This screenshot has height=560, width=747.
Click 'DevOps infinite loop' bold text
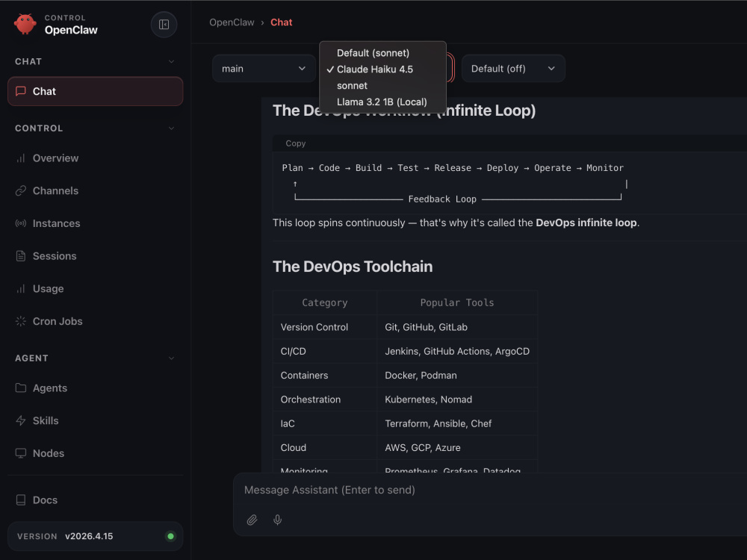tap(586, 223)
